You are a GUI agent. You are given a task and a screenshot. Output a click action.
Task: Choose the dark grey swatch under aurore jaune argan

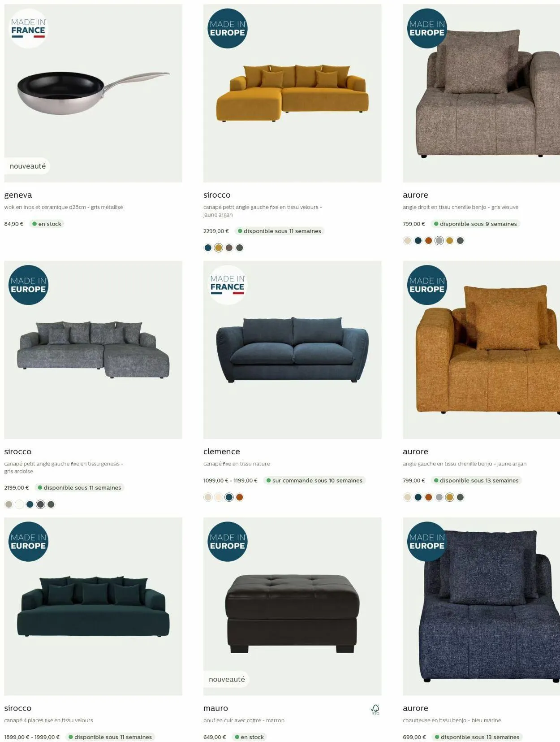point(460,497)
